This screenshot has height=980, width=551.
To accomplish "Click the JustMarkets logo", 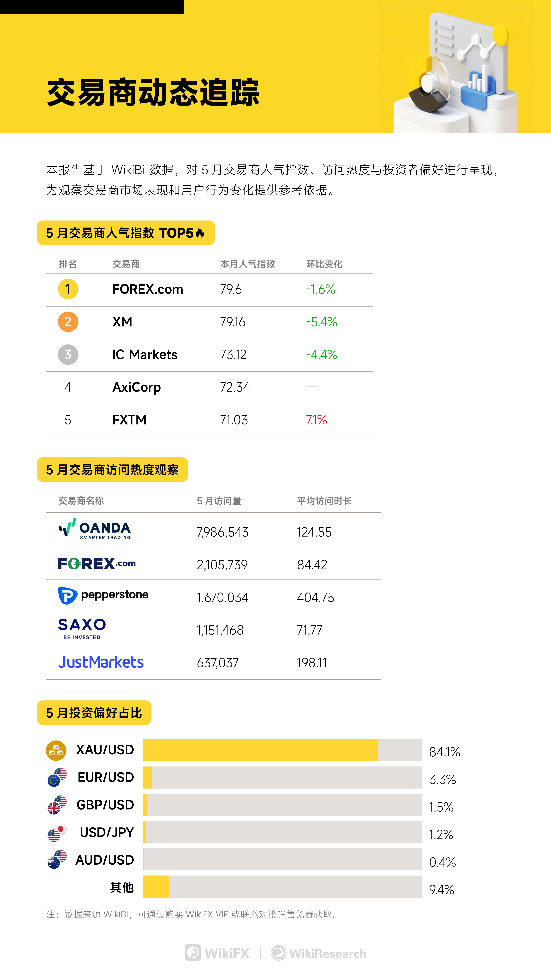I will [x=101, y=662].
